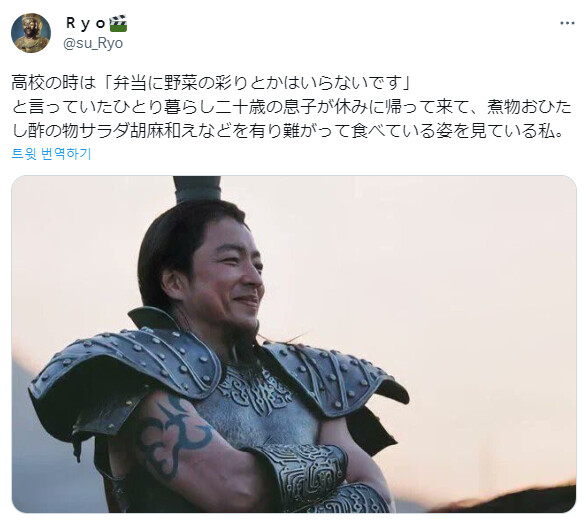Click the topknot headpiece above warrior's hair
This screenshot has height=521, width=586.
point(197,189)
